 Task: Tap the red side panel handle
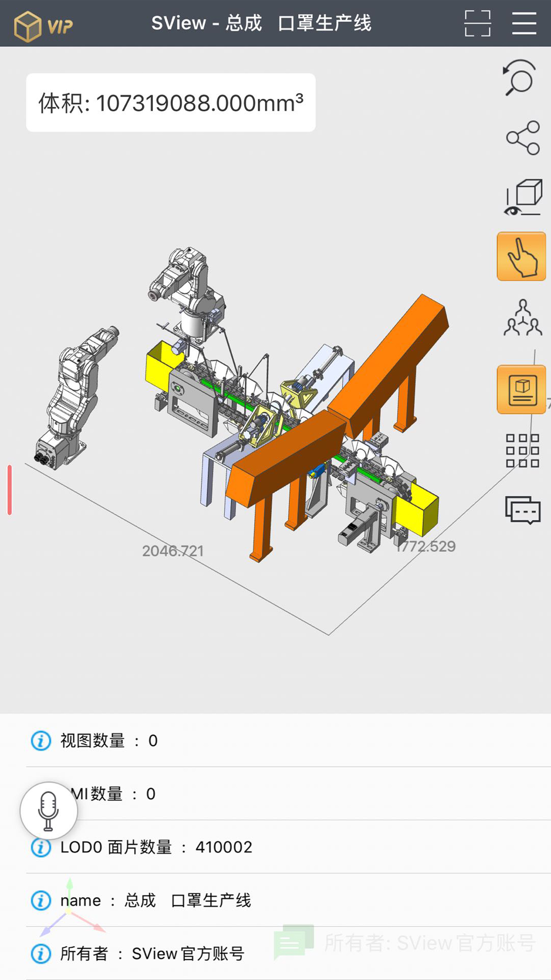click(10, 490)
